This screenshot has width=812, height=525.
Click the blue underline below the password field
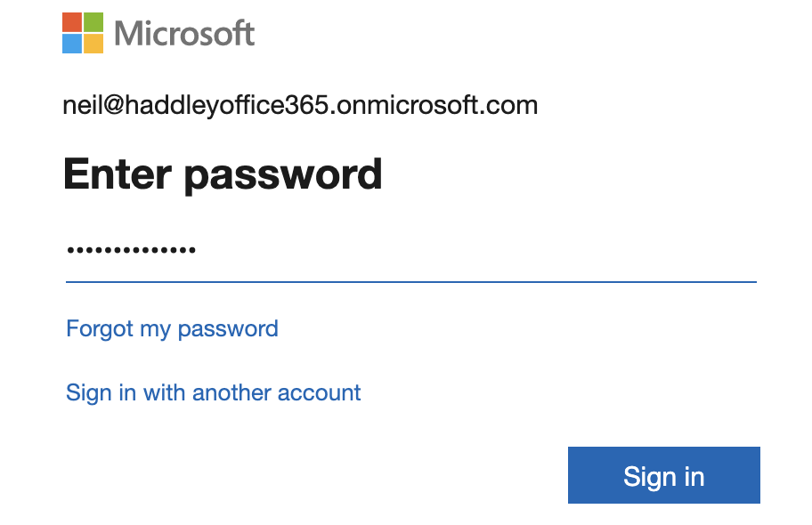410,281
